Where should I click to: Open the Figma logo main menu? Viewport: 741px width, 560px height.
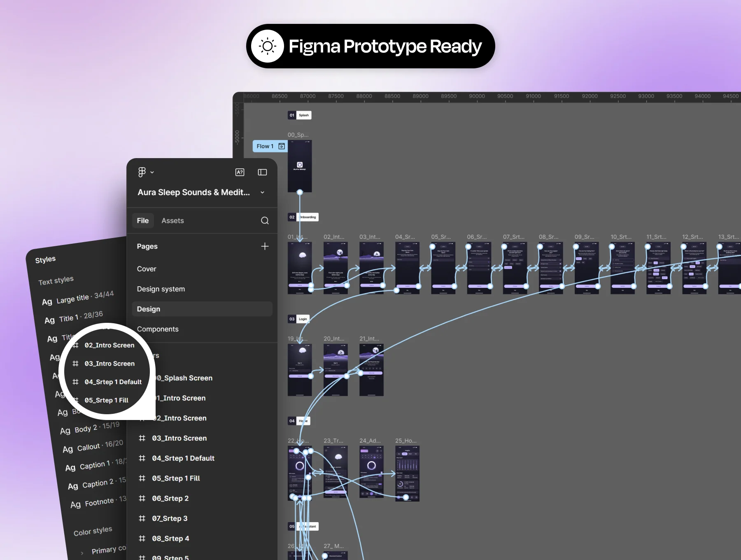tap(142, 172)
